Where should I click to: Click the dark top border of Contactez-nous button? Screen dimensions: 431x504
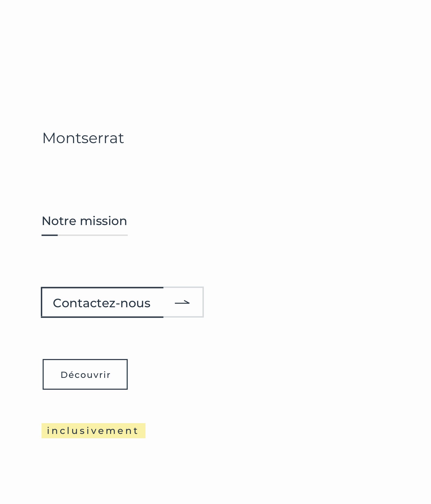click(x=102, y=288)
